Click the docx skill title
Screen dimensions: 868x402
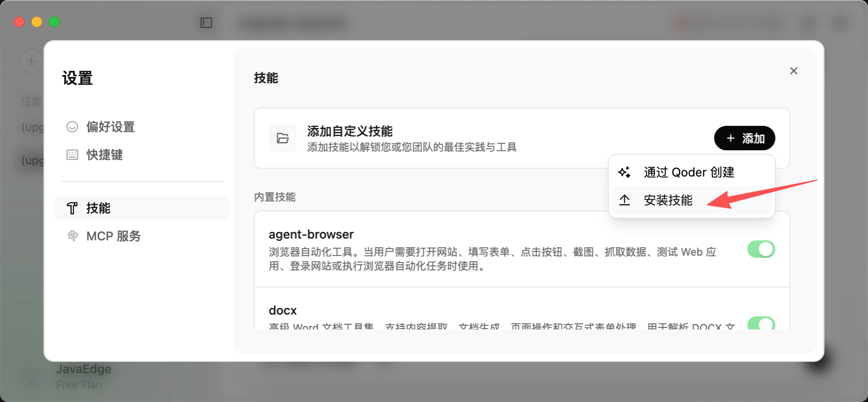pyautogui.click(x=283, y=310)
